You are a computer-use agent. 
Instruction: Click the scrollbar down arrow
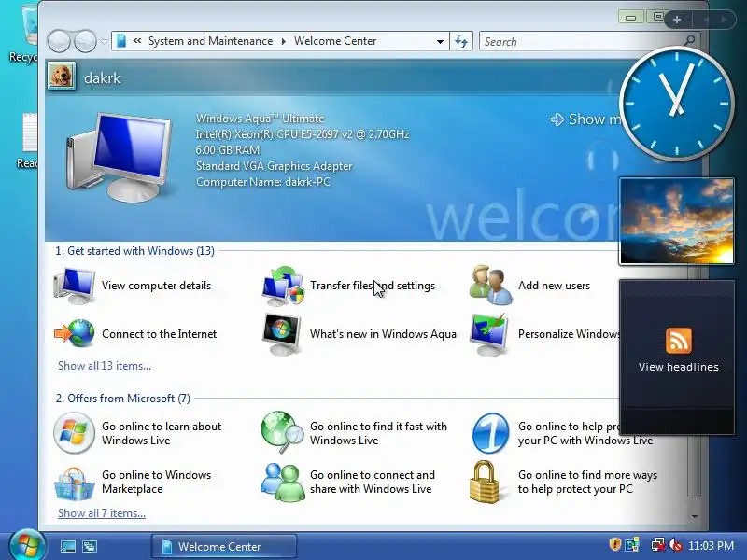695,516
